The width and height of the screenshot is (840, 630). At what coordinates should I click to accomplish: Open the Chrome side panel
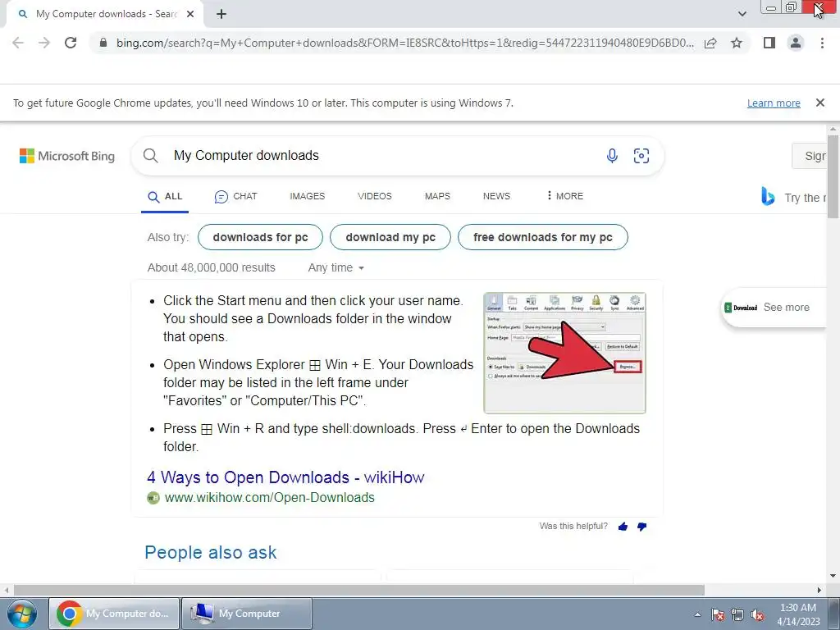coord(769,43)
